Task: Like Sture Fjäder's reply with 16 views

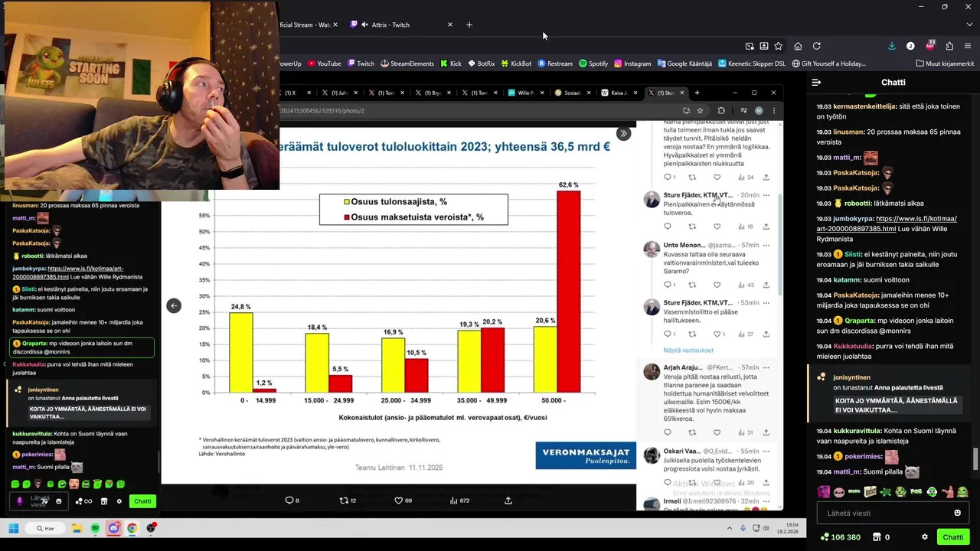Action: coord(717,227)
